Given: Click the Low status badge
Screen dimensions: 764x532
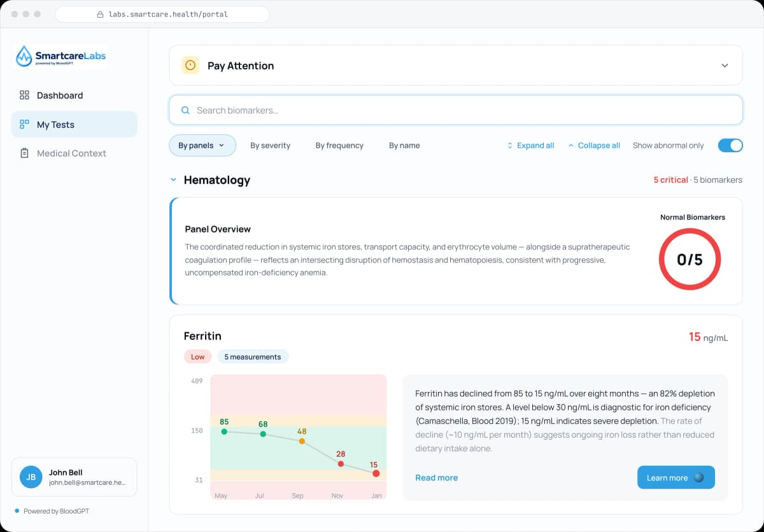Looking at the screenshot, I should pyautogui.click(x=198, y=357).
